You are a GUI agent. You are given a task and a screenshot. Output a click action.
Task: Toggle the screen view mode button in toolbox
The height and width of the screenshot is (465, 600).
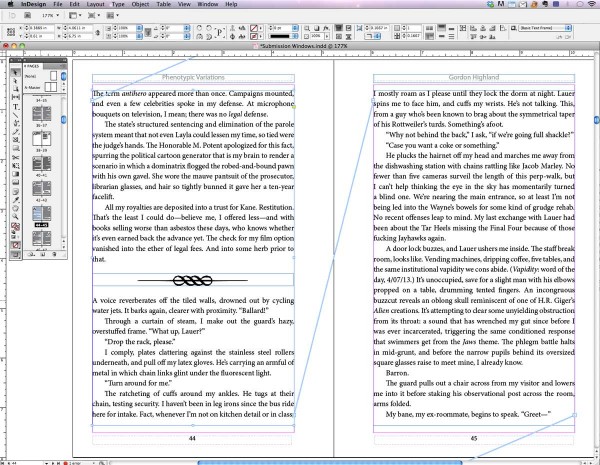pos(15,255)
